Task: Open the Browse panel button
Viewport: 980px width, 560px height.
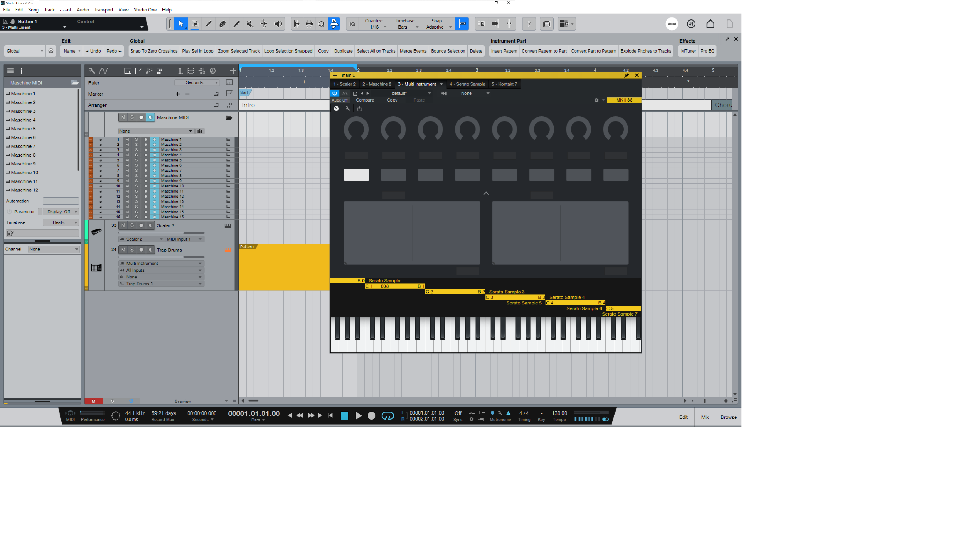Action: [x=728, y=417]
